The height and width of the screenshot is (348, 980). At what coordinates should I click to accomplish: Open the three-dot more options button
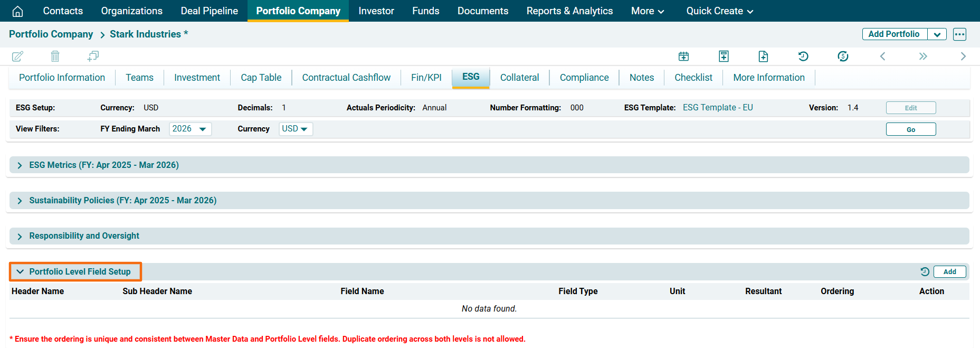(959, 34)
